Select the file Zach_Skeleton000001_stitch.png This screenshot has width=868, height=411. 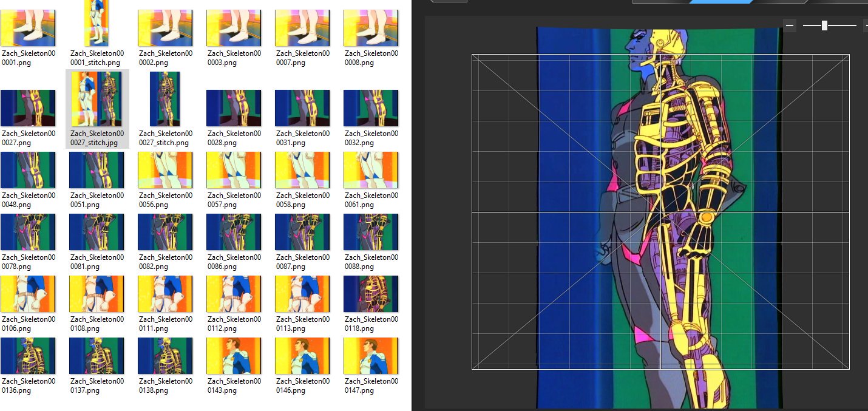pyautogui.click(x=97, y=34)
